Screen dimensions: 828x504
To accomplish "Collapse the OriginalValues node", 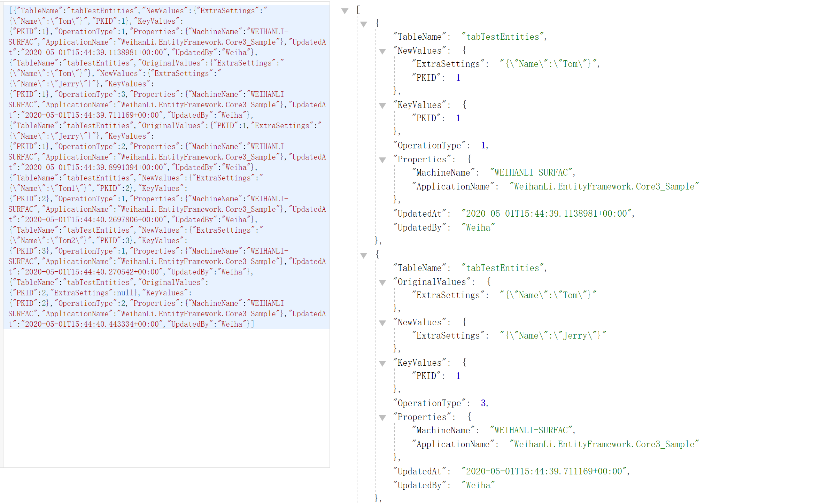I will (382, 282).
